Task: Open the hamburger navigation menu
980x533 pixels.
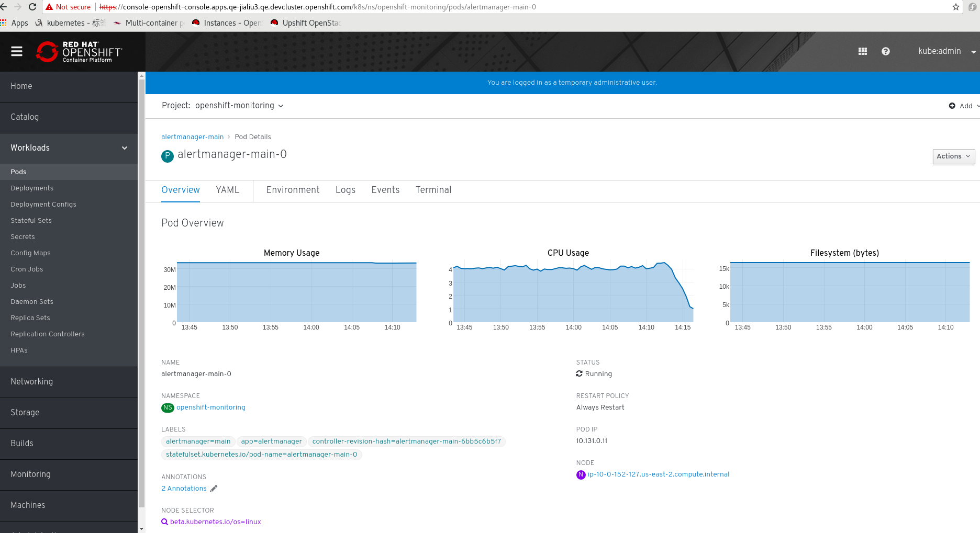Action: coord(17,51)
